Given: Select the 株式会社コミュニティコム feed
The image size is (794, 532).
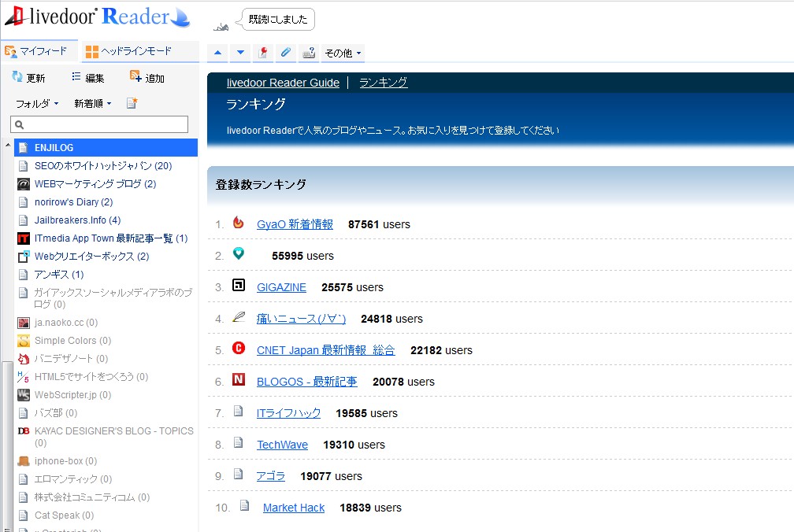Looking at the screenshot, I should point(92,497).
